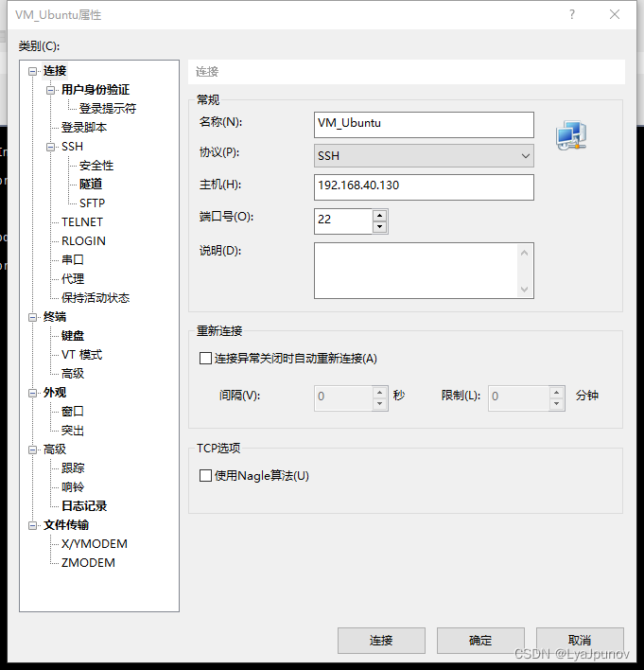Select RLOGIN tree item
Image resolution: width=644 pixels, height=670 pixels.
[83, 241]
